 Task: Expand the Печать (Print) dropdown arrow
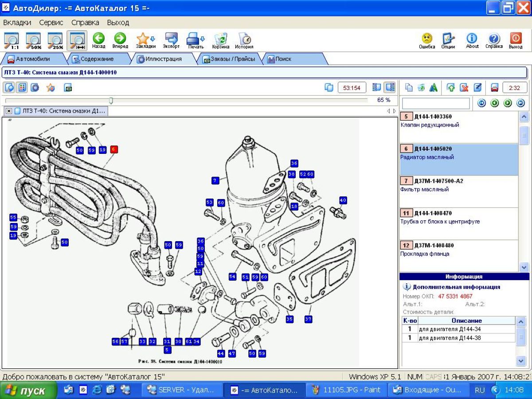[203, 39]
